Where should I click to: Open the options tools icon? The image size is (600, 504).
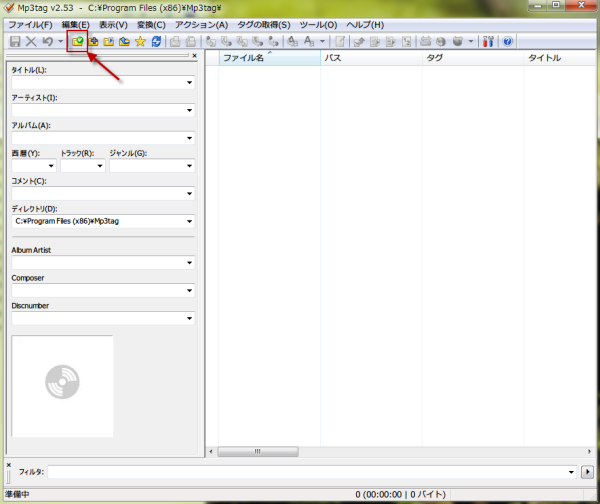[x=488, y=41]
